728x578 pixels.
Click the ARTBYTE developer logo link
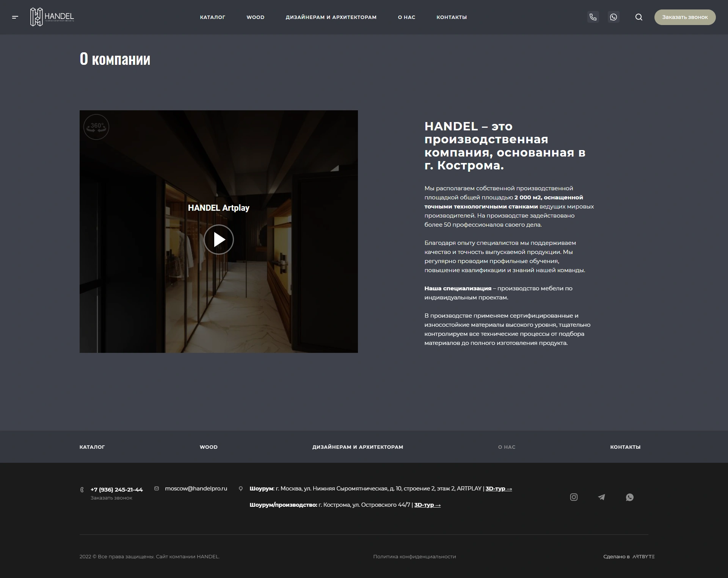tap(643, 556)
